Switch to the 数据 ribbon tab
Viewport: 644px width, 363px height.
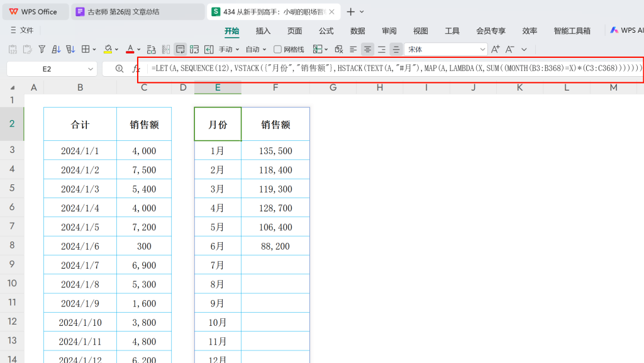click(358, 31)
